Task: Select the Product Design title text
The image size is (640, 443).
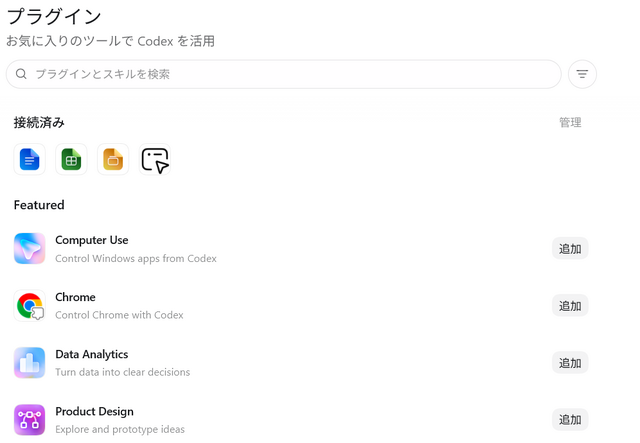Action: 94,411
